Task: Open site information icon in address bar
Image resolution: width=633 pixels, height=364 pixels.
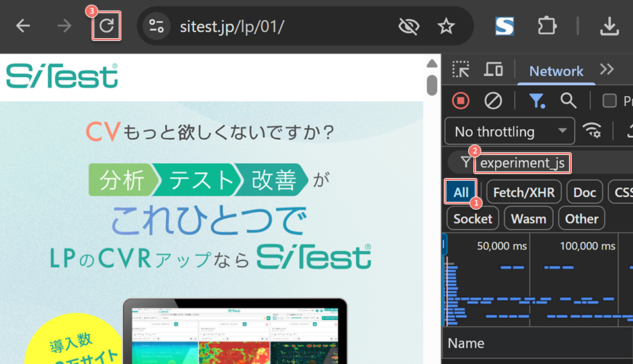Action: (156, 26)
